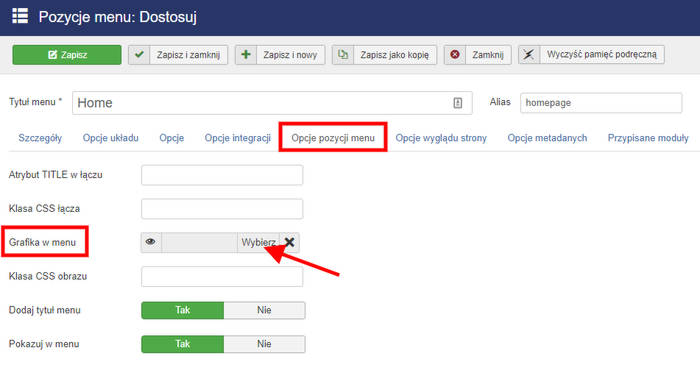Focus the Atrybut TITLE w łączu field

(222, 175)
